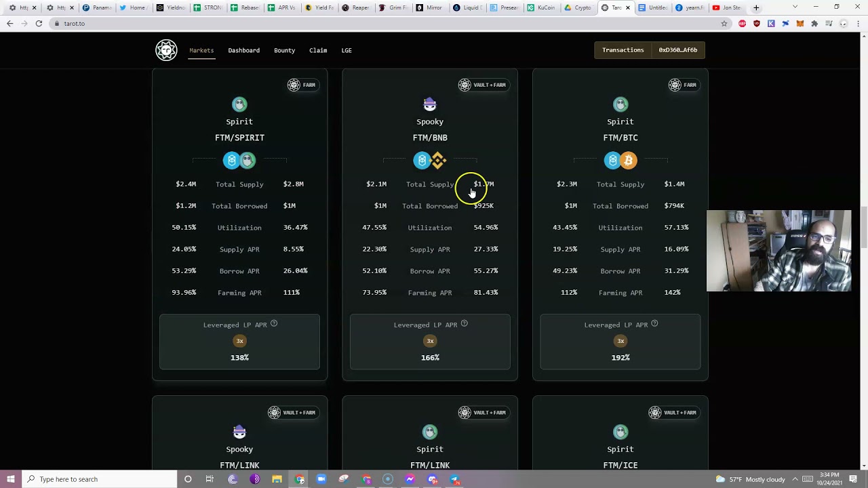The width and height of the screenshot is (868, 488).
Task: Open Task View on the taskbar
Action: click(x=210, y=479)
